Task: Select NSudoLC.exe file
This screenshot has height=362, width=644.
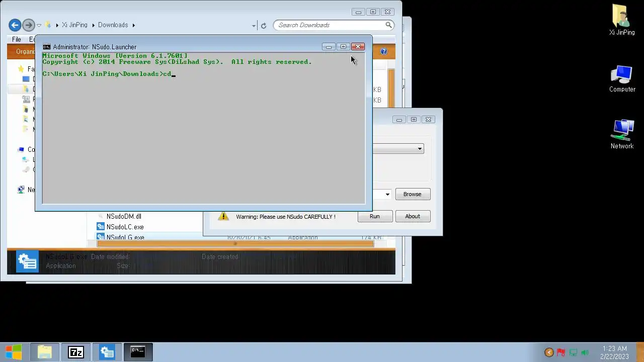Action: pos(125,227)
